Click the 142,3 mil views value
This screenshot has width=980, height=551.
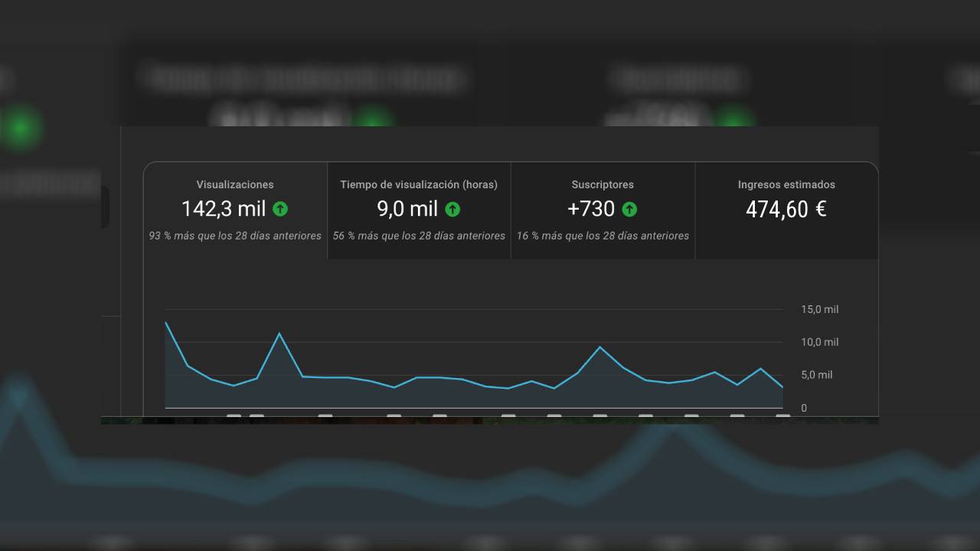coord(224,209)
